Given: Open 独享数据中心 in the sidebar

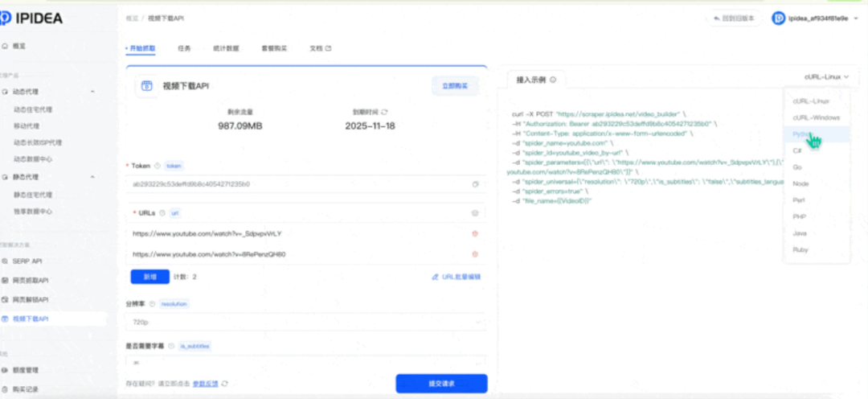Looking at the screenshot, I should point(33,211).
